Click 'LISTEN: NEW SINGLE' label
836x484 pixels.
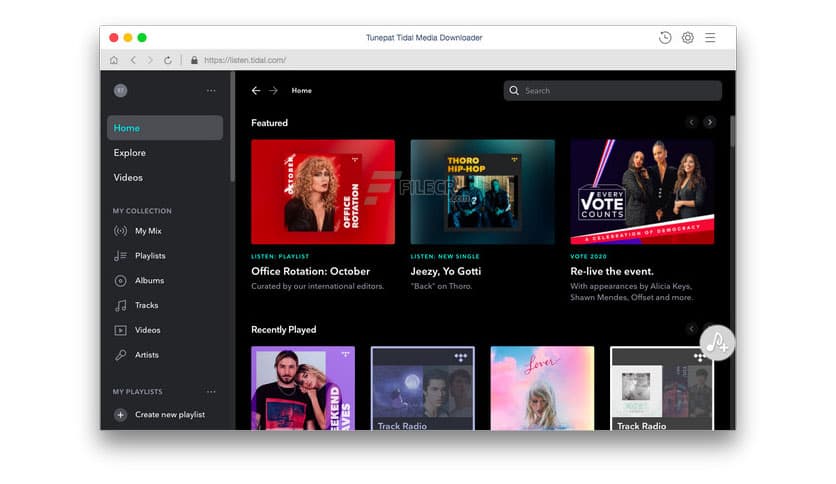(445, 256)
